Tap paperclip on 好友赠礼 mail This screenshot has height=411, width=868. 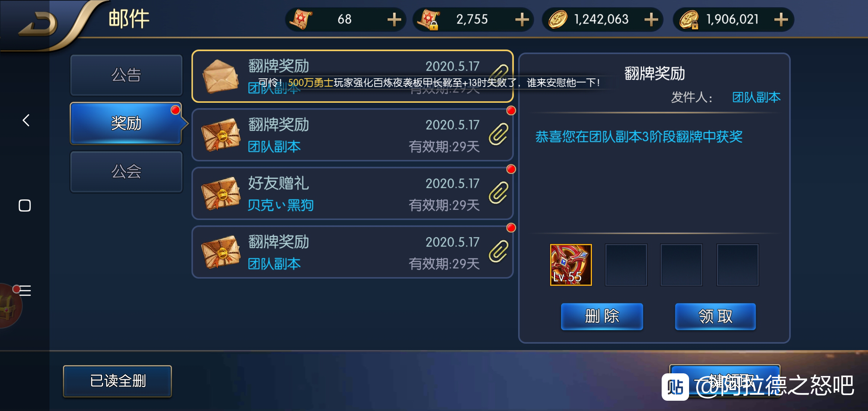coord(498,193)
